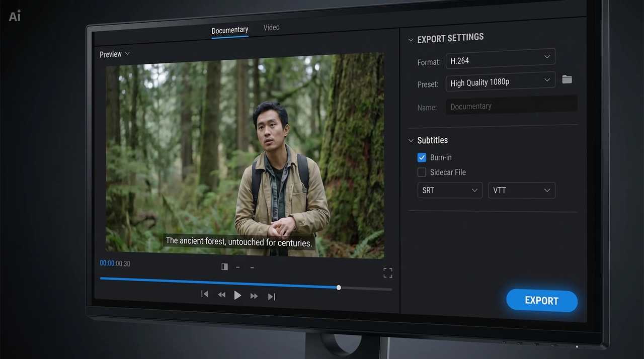The image size is (644, 359).
Task: Collapse the Subtitles section
Action: [x=411, y=140]
